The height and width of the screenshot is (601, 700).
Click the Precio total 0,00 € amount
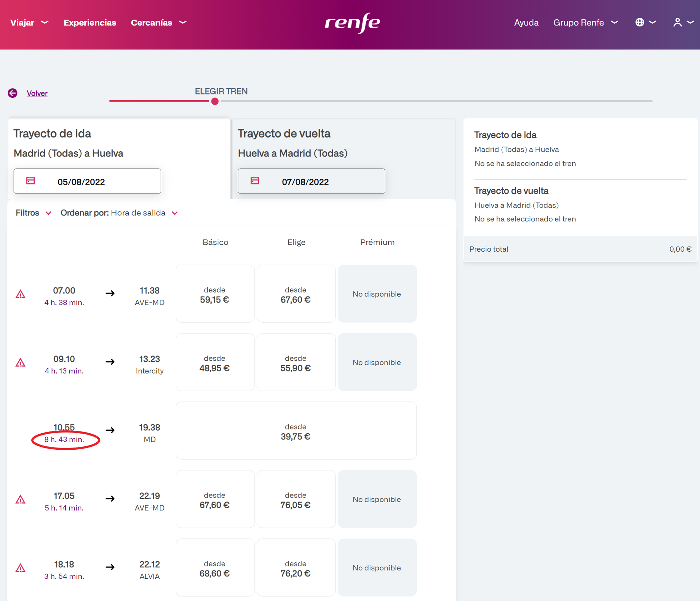point(680,249)
